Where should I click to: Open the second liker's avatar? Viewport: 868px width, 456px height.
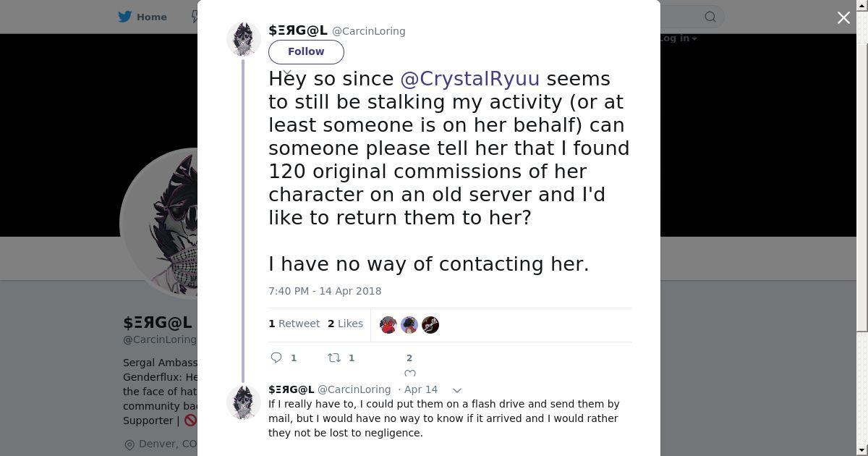click(x=409, y=325)
